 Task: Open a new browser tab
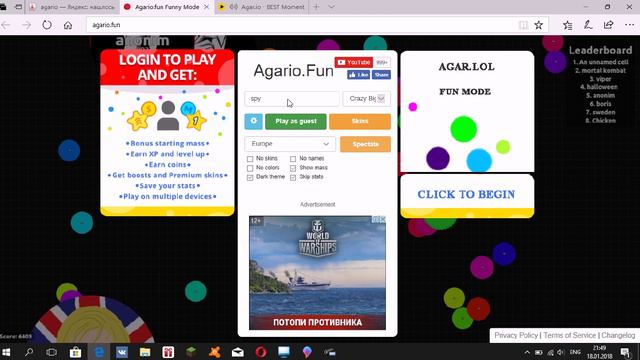coord(316,7)
